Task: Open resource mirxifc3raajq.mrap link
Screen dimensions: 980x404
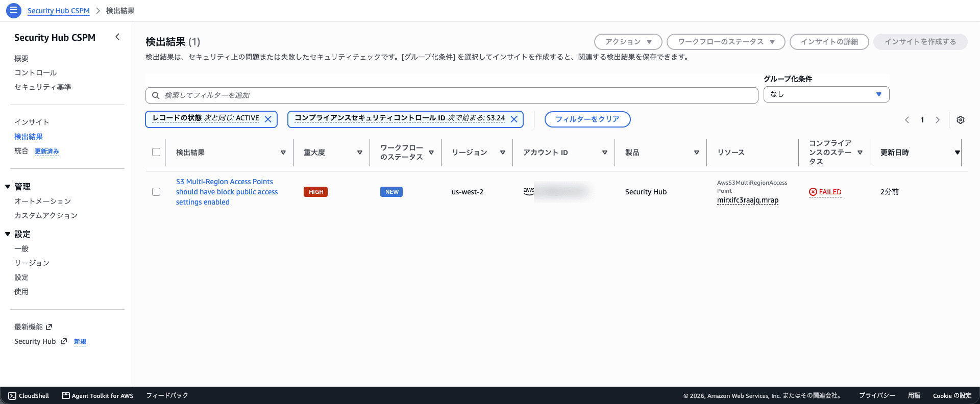Action: pyautogui.click(x=748, y=200)
